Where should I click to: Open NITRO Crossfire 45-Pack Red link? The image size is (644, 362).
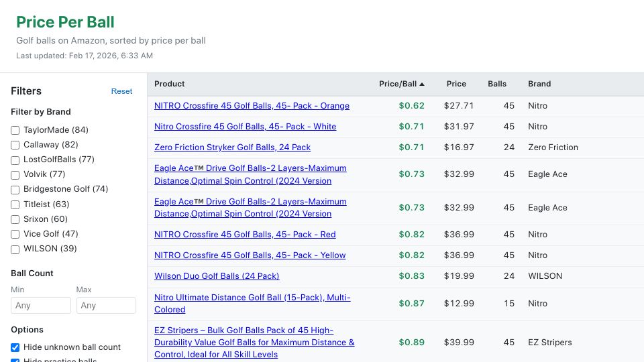pos(245,235)
